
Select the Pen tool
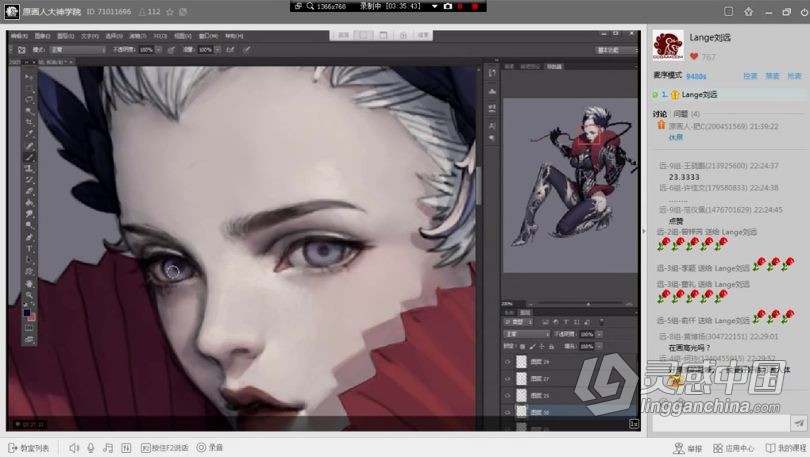(29, 237)
